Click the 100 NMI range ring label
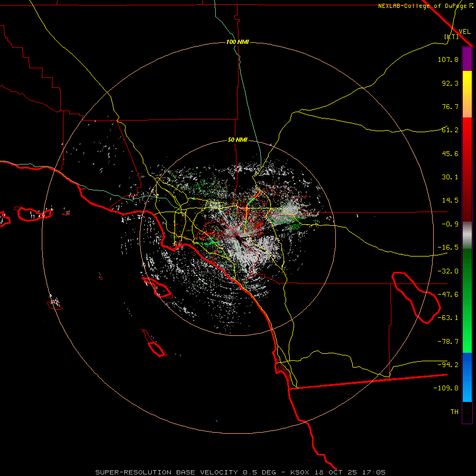 237,42
